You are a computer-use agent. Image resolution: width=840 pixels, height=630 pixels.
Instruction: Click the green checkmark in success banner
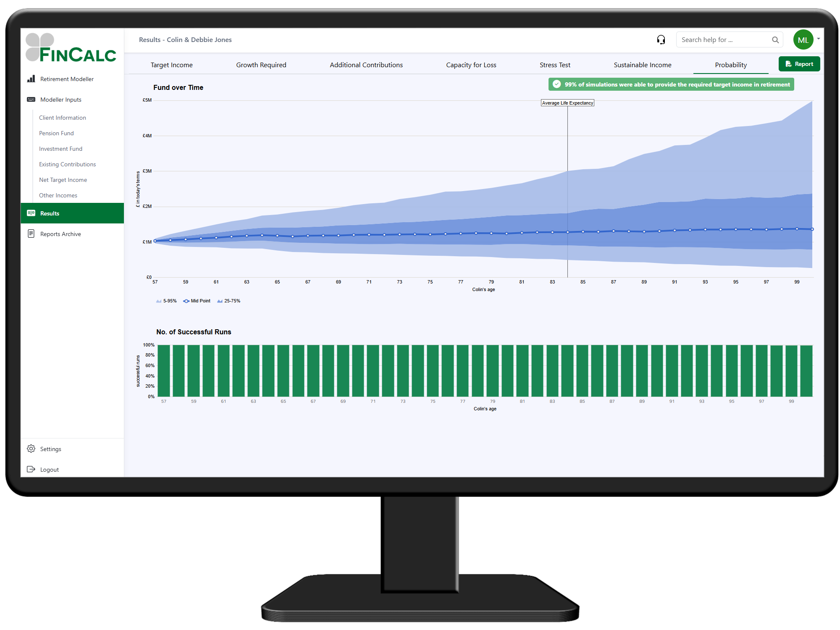tap(557, 84)
